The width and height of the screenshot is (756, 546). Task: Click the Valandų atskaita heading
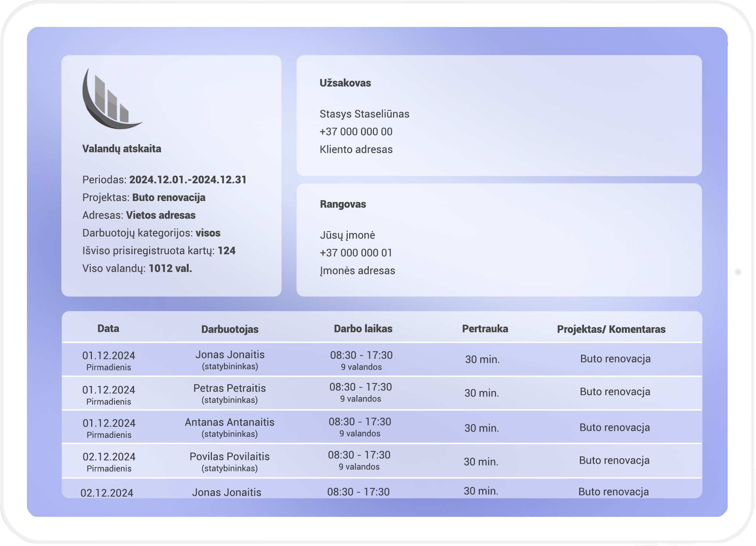pos(121,149)
